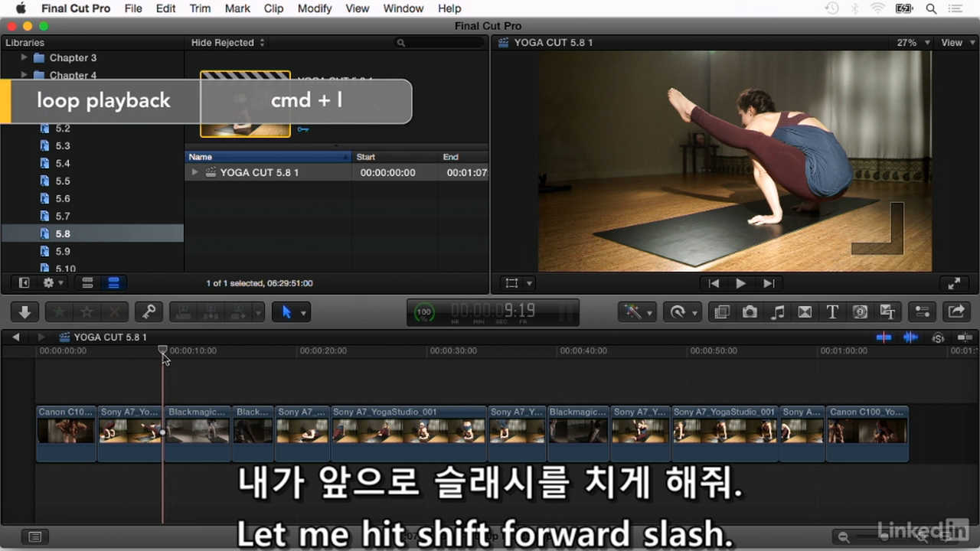
Task: Click the transform crop icon in viewer
Action: click(512, 283)
